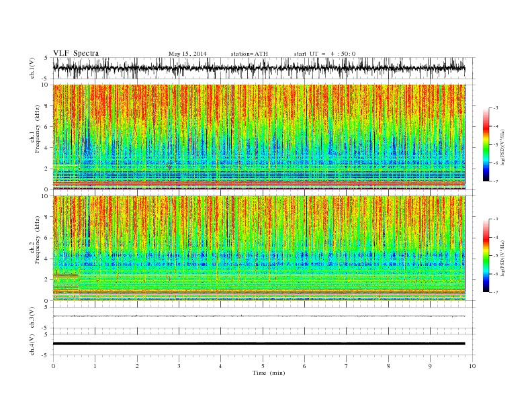
Task: Click the "ch.4(V)" axis label
Action: (32, 345)
